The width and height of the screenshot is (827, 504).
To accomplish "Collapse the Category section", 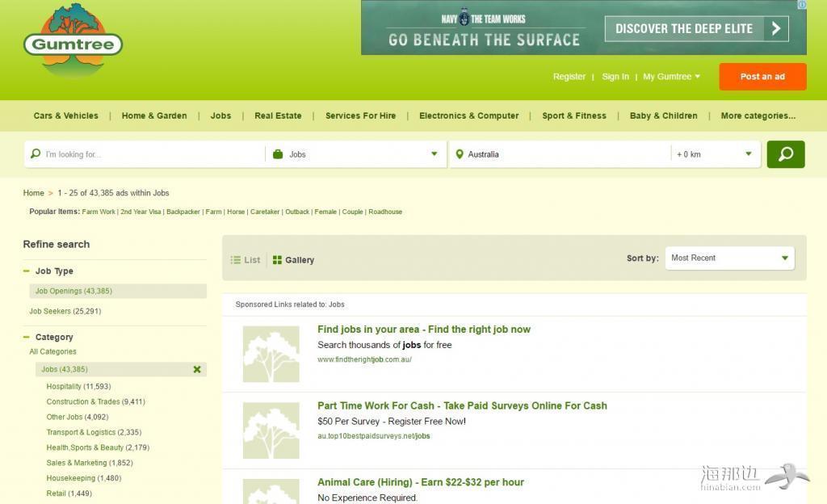I will [x=27, y=337].
